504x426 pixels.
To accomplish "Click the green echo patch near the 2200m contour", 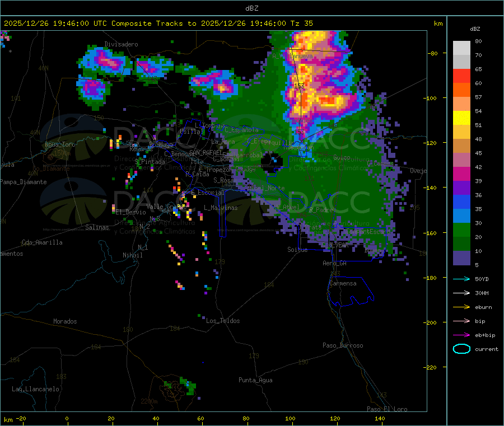I will point(188,386).
